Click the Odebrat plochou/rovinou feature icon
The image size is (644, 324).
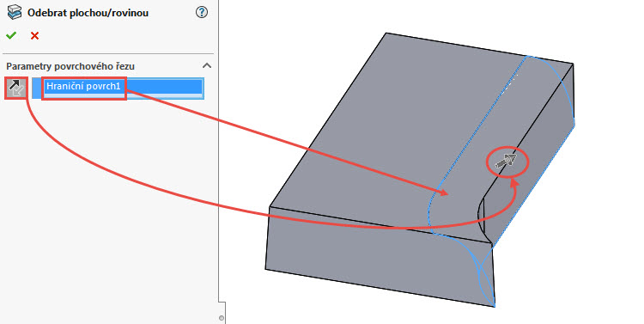pos(15,12)
